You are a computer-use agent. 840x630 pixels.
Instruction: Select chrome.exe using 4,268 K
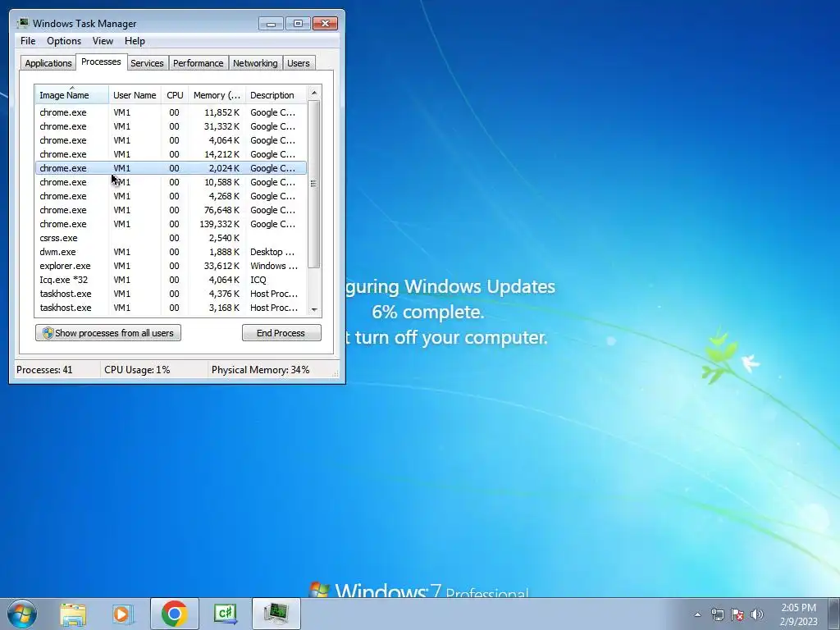coord(171,196)
